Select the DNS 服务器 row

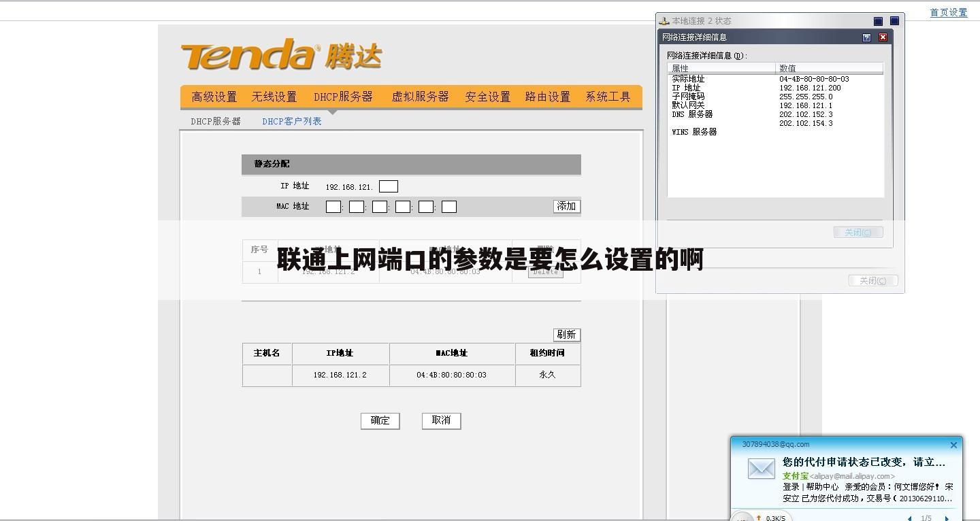click(775, 114)
